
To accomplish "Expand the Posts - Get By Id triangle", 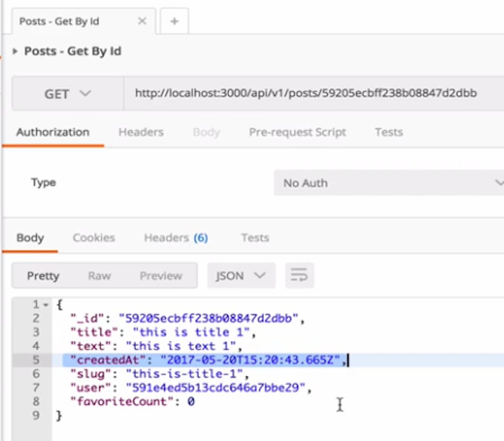I will pos(15,51).
